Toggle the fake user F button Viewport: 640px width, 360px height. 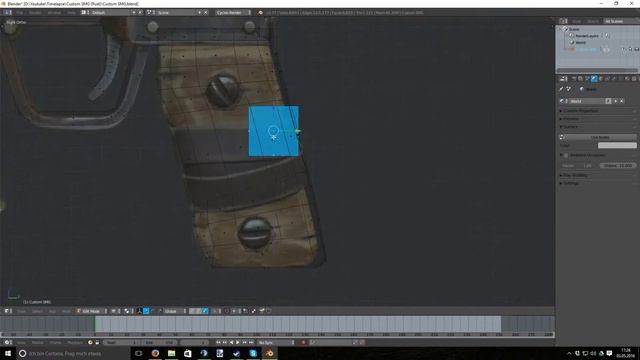(x=608, y=101)
